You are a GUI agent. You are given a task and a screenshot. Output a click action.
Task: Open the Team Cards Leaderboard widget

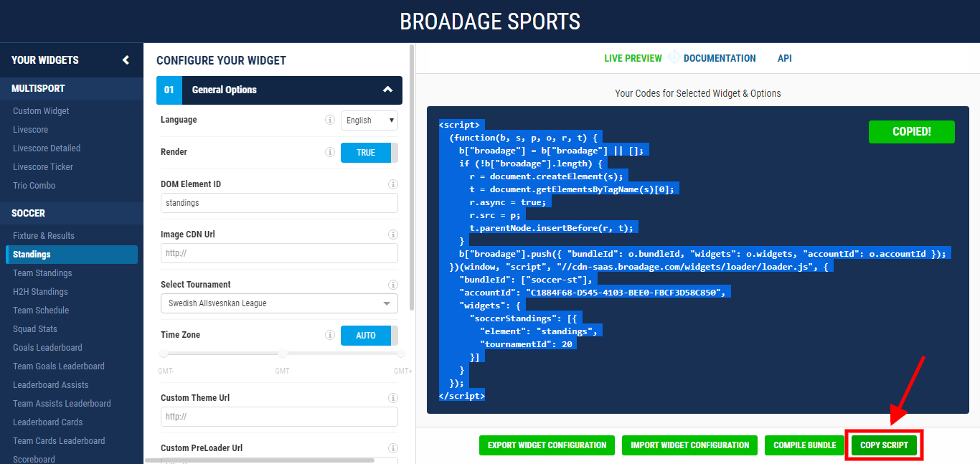coord(59,441)
